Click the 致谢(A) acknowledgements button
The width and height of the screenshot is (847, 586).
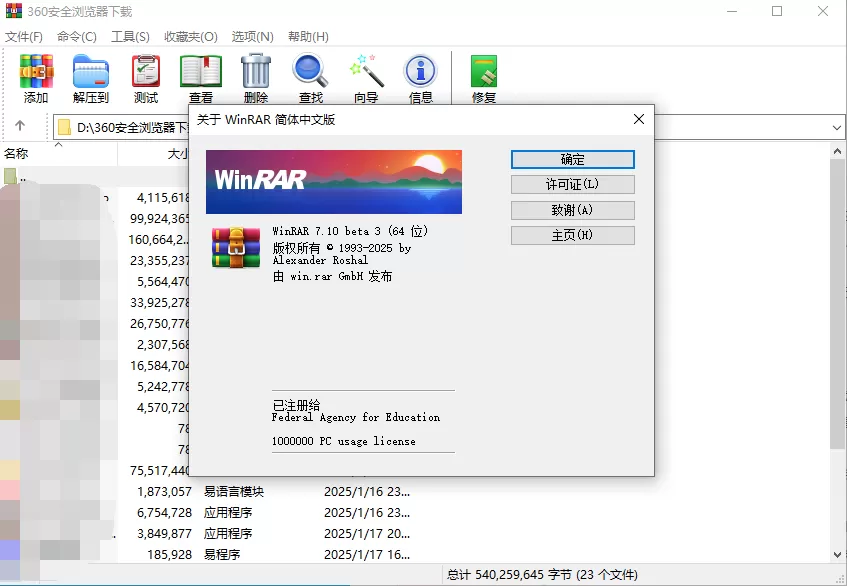(572, 210)
